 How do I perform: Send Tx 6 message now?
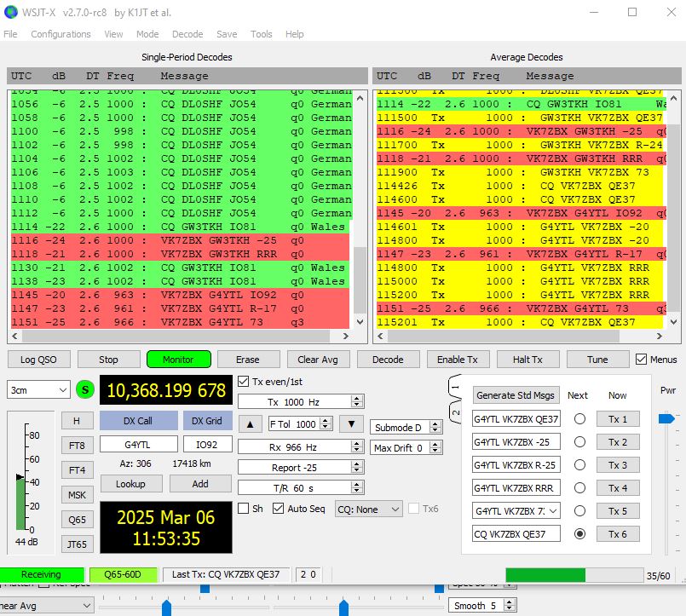point(618,533)
